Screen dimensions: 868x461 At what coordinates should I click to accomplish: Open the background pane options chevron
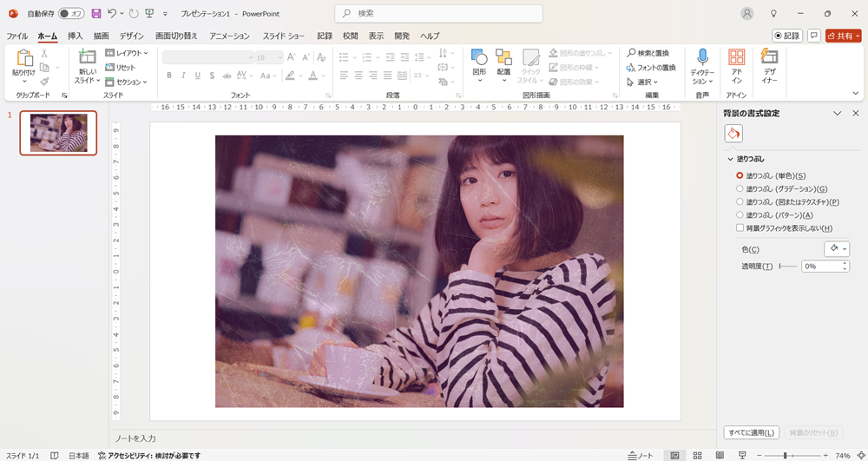point(837,114)
